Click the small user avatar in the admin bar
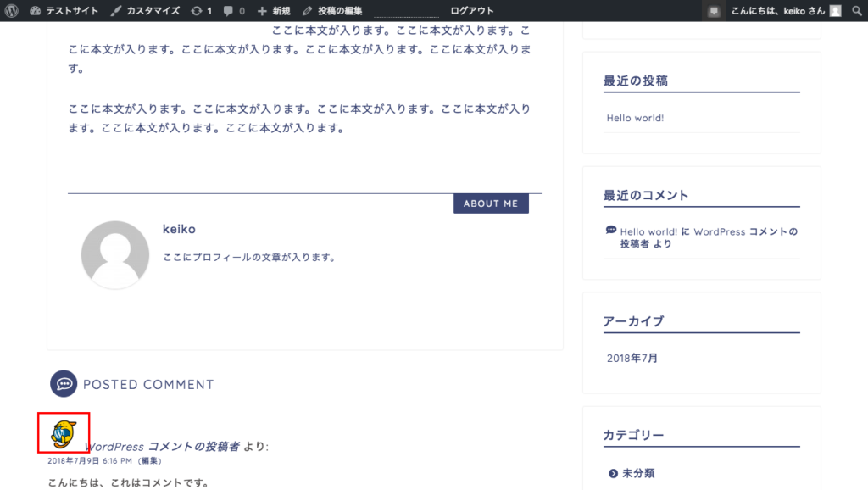The height and width of the screenshot is (490, 868). click(x=835, y=10)
